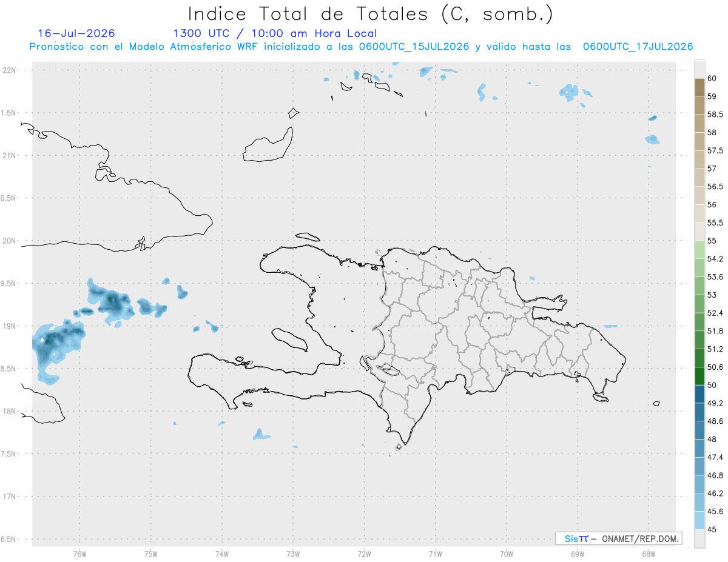Click the title "Indice Total de Totales (C, somb.)"

pyautogui.click(x=371, y=13)
